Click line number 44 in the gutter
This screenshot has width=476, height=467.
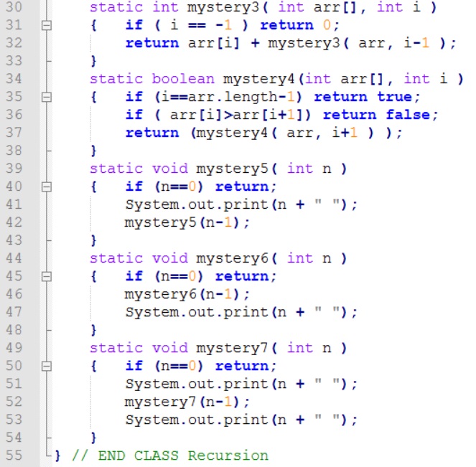point(14,258)
